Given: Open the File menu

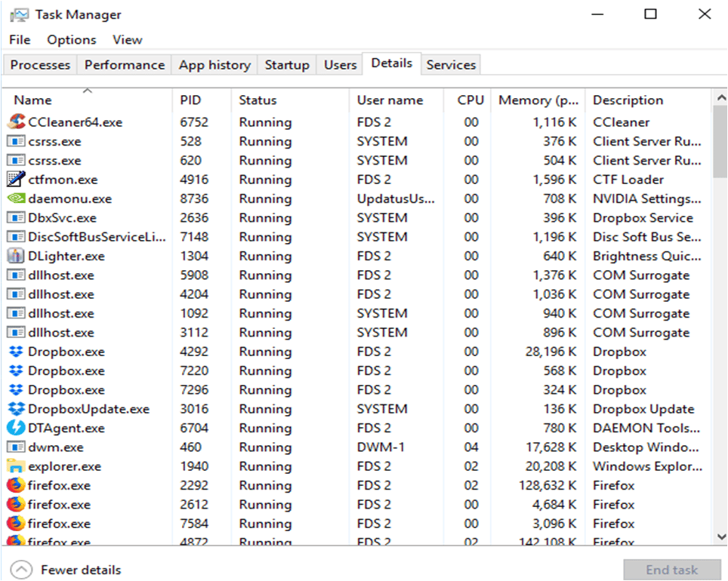Looking at the screenshot, I should [20, 40].
